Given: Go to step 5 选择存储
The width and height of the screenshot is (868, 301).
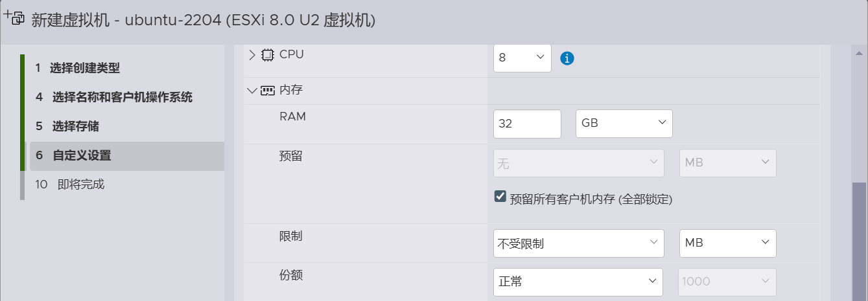Looking at the screenshot, I should [75, 126].
